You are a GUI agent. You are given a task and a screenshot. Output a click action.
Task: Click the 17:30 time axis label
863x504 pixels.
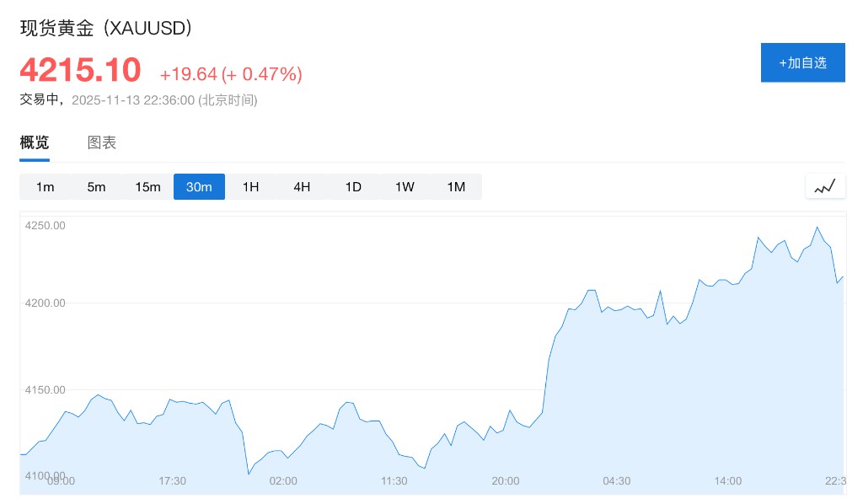[172, 480]
